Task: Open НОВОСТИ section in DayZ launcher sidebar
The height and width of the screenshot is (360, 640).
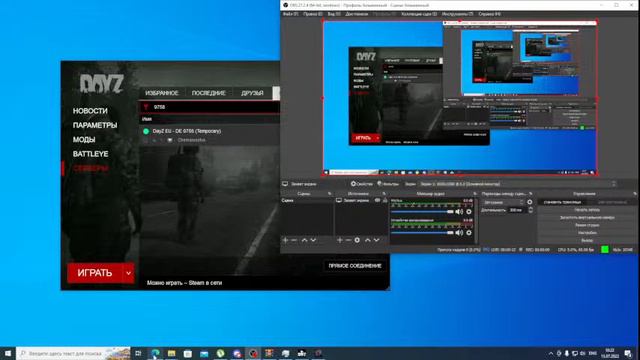Action: pyautogui.click(x=90, y=111)
